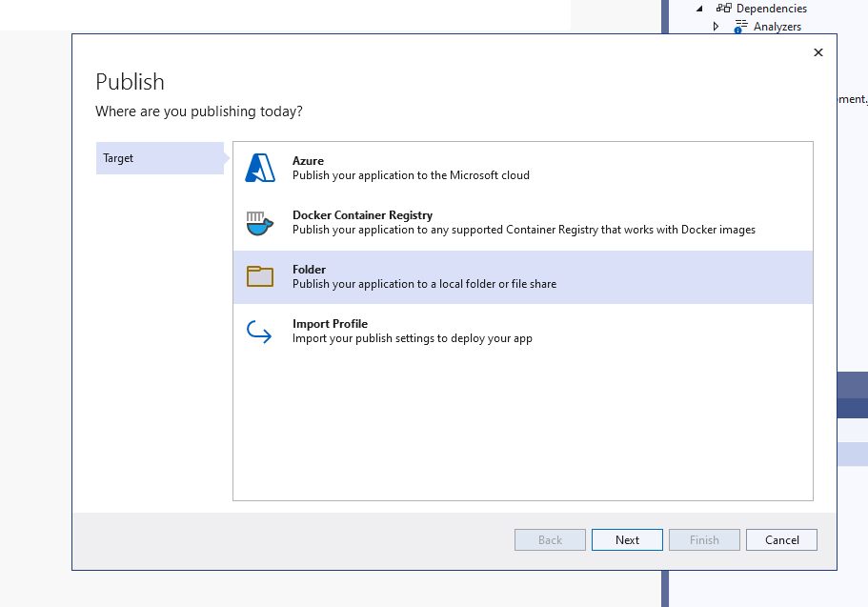Click 'Import your publish settings' description
The height and width of the screenshot is (607, 868).
click(x=413, y=338)
